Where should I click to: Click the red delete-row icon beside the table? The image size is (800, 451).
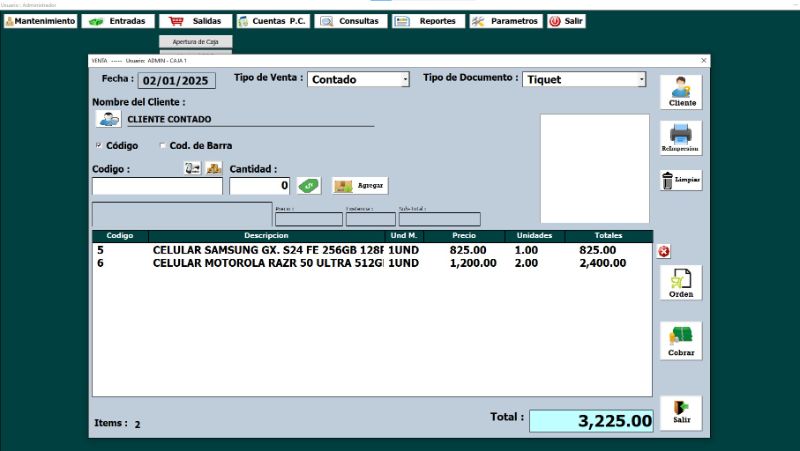pos(663,251)
